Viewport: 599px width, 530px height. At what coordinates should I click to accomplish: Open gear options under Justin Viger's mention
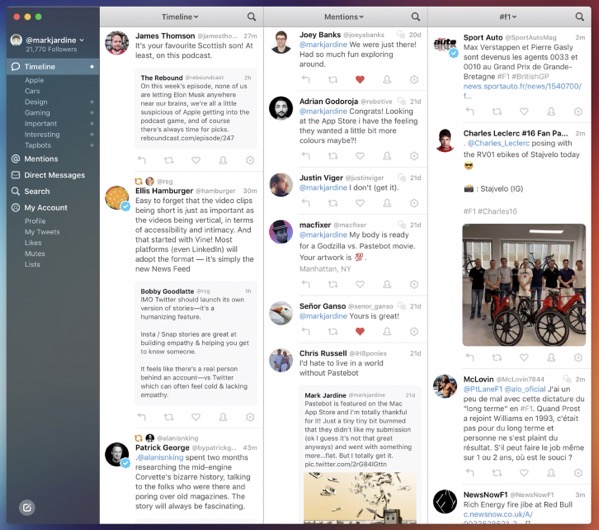(x=414, y=203)
